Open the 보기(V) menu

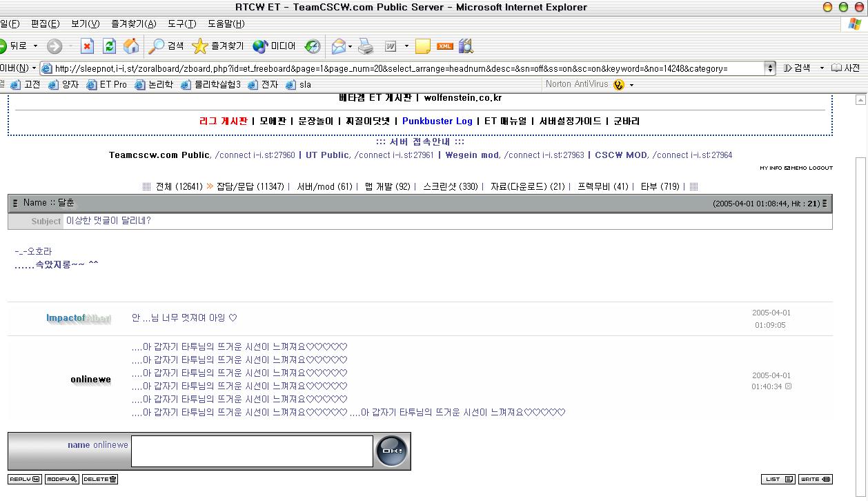[x=85, y=24]
